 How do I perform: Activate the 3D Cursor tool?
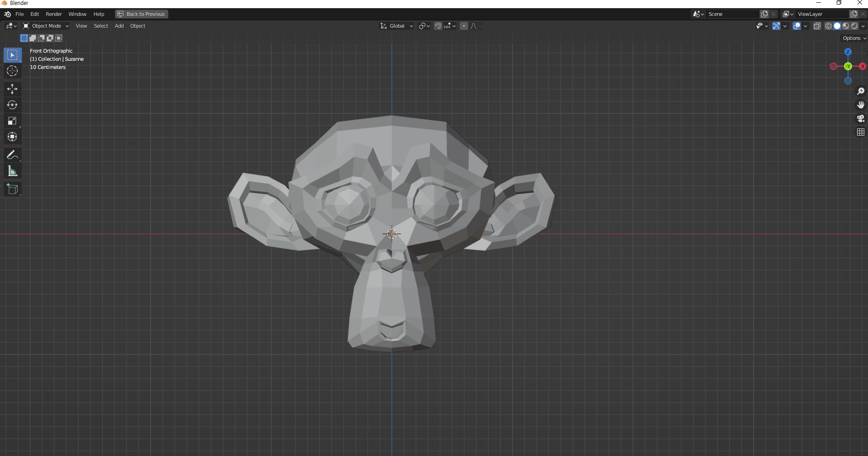pyautogui.click(x=12, y=71)
